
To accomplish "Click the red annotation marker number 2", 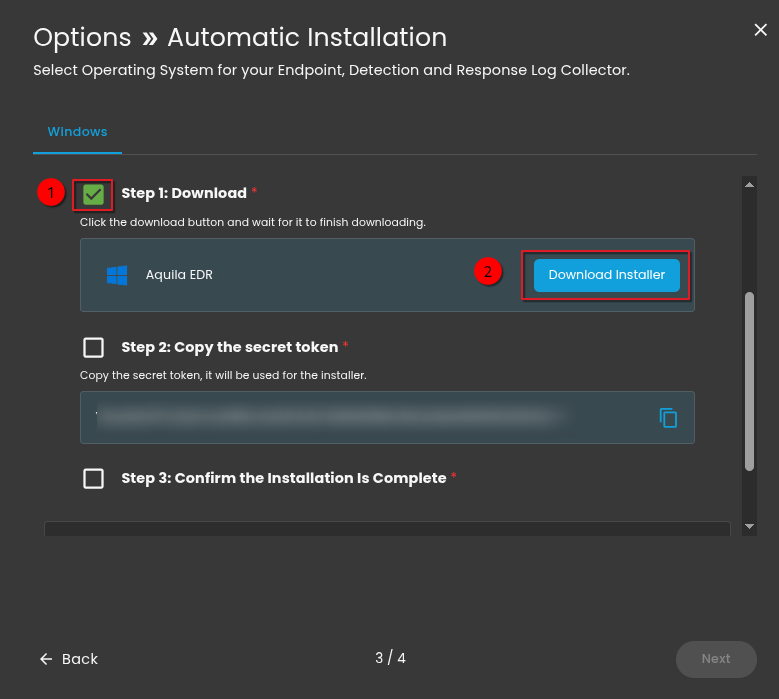I will click(x=487, y=272).
